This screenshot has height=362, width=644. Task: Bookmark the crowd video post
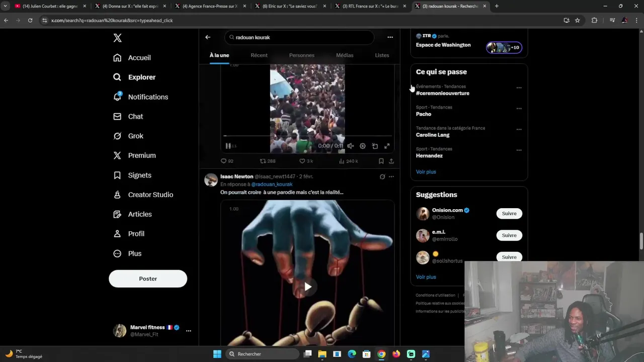pyautogui.click(x=381, y=161)
